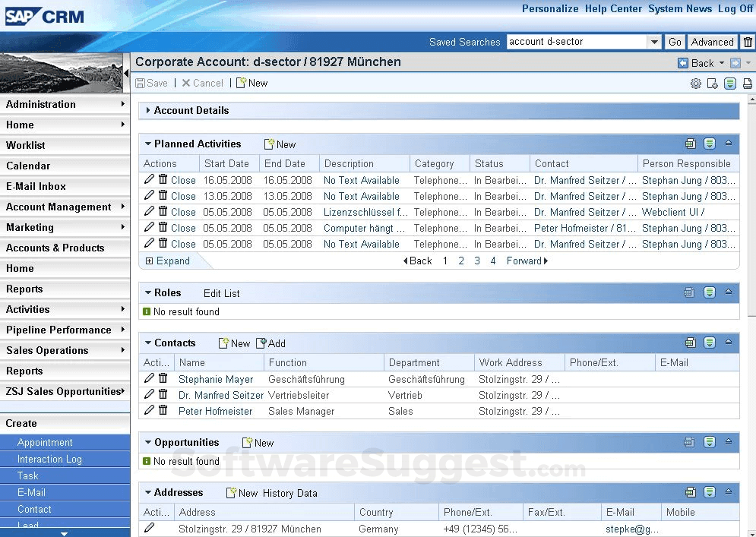Collapse the Planned Activities section triangle
The height and width of the screenshot is (537, 756).
click(x=148, y=144)
